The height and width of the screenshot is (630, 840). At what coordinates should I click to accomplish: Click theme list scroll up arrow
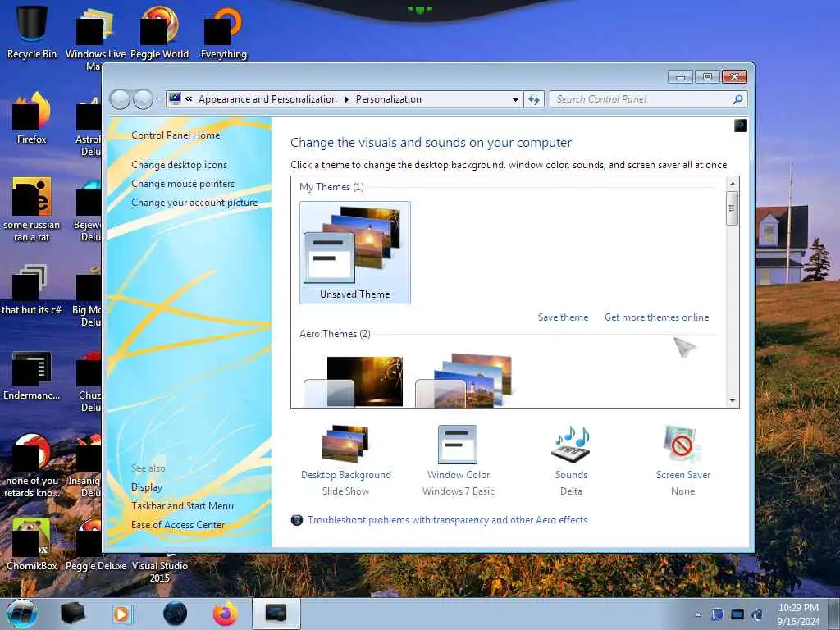click(733, 184)
